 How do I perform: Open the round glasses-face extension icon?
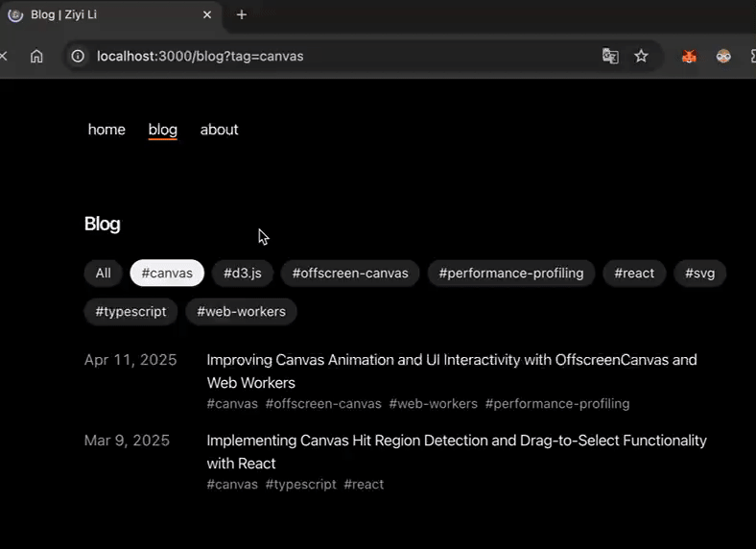click(723, 57)
